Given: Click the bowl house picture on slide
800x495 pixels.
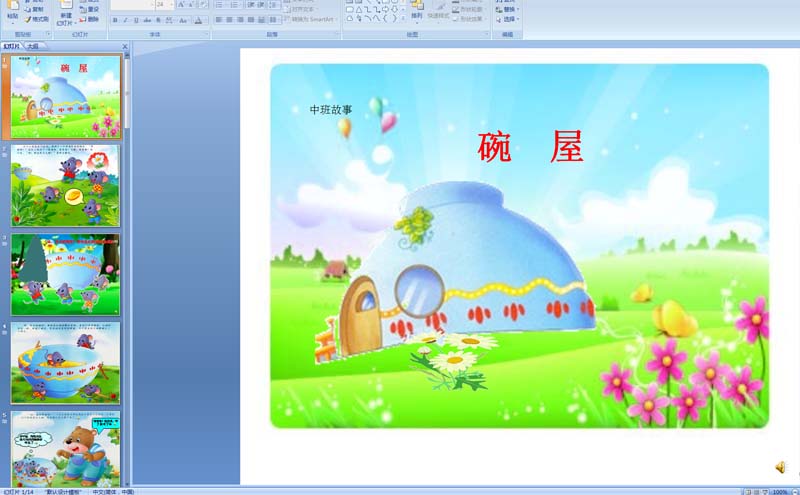Looking at the screenshot, I should (455, 272).
